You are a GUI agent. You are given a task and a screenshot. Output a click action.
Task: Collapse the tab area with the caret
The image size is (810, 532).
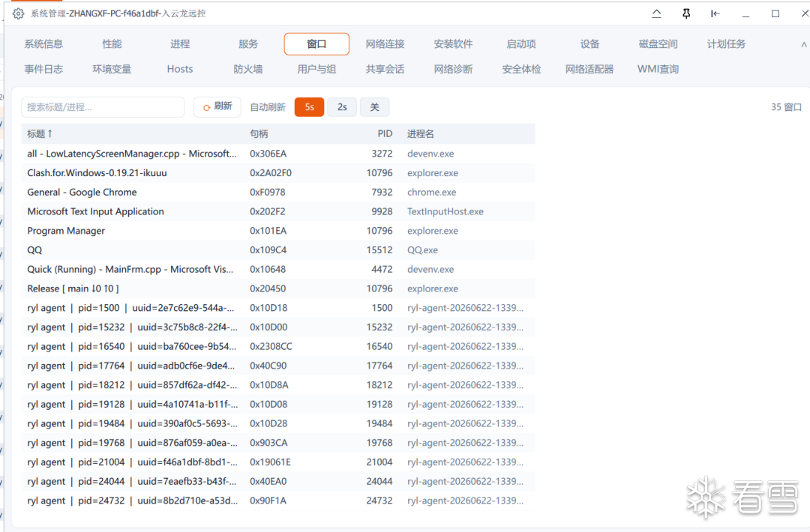(x=804, y=44)
